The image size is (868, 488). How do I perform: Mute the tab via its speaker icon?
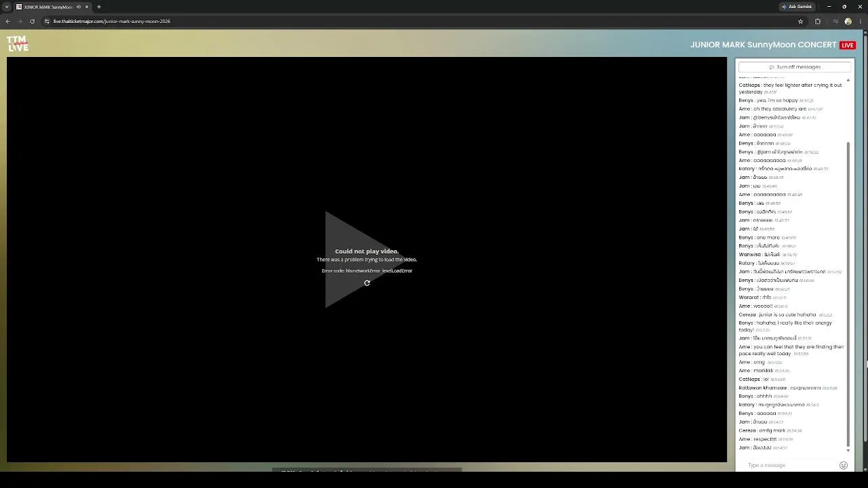(79, 7)
